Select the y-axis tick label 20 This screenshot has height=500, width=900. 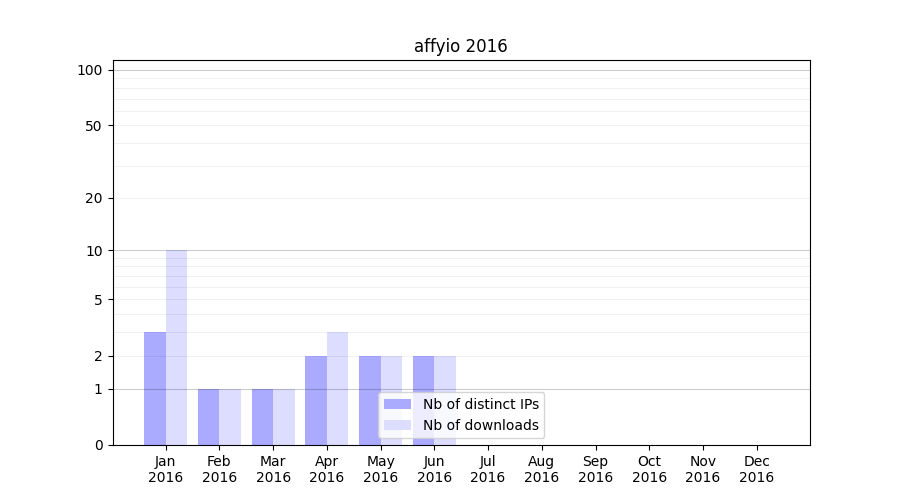point(94,198)
